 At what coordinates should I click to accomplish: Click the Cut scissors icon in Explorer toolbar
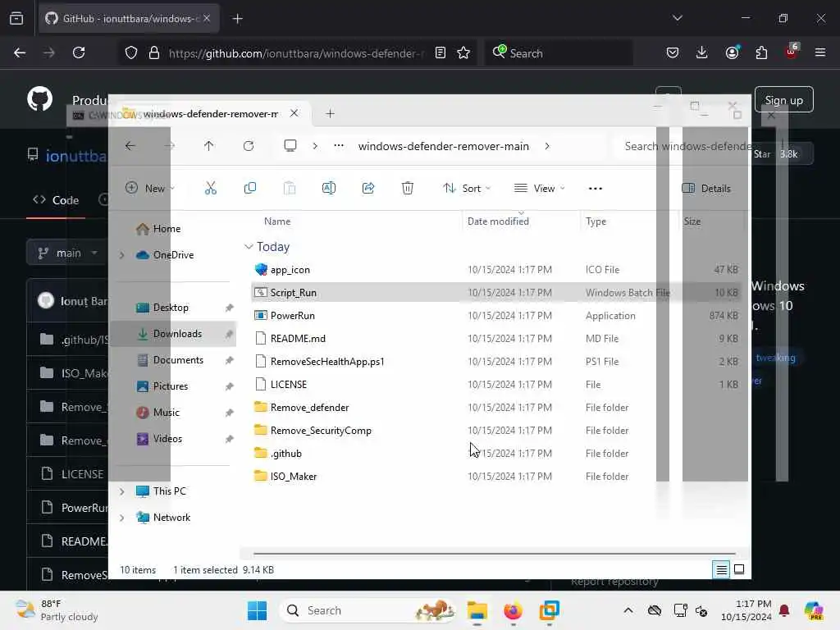tap(211, 188)
